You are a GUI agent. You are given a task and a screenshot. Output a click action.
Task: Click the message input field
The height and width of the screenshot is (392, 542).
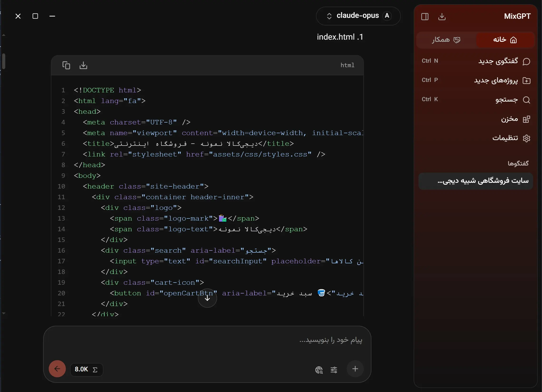(207, 340)
